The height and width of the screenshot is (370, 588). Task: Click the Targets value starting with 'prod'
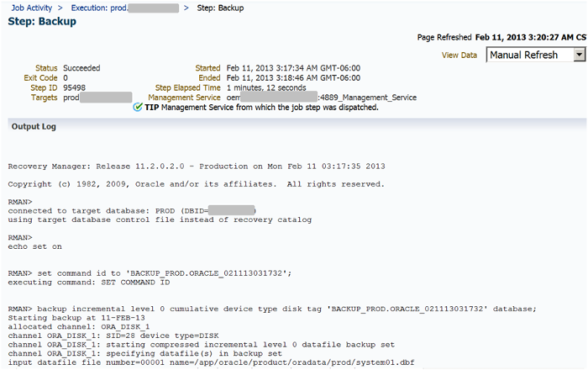[x=97, y=98]
